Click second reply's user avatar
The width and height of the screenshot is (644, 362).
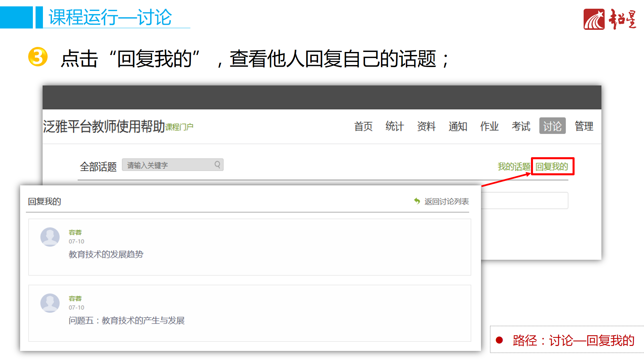[x=50, y=303]
